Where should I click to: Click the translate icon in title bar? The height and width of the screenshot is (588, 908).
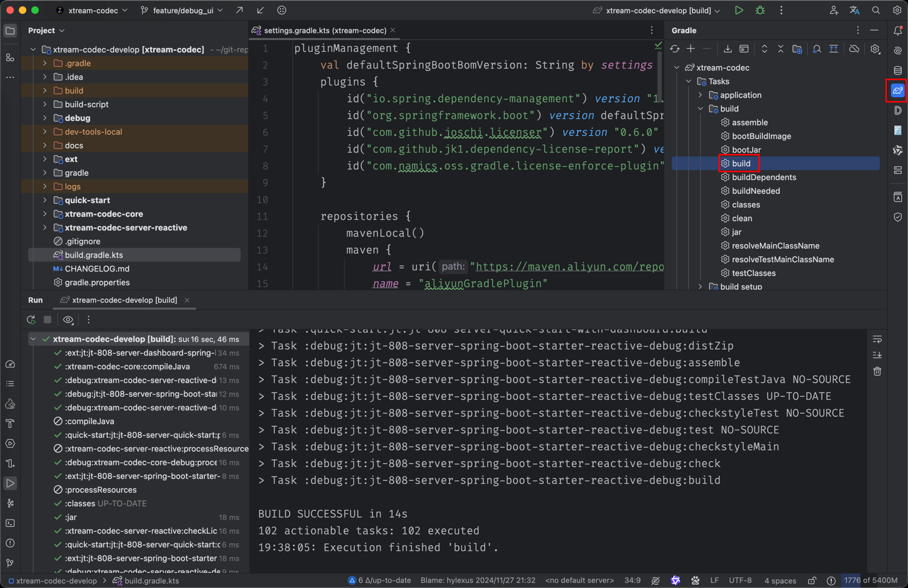854,10
